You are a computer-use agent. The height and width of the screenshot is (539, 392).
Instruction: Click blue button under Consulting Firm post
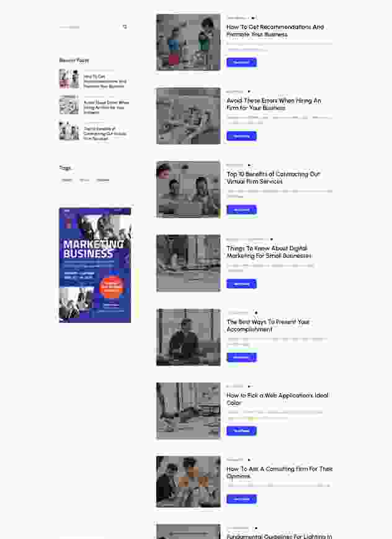tap(241, 499)
